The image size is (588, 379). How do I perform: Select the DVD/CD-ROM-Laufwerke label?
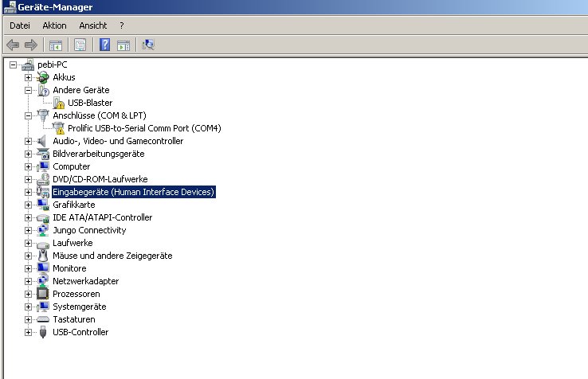coord(100,179)
